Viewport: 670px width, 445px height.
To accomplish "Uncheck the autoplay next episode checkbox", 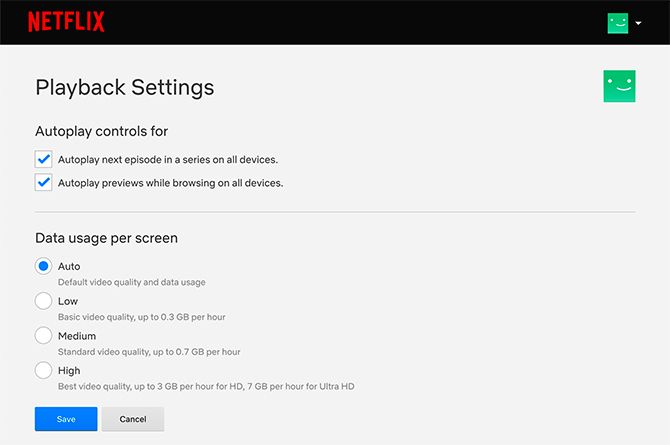I will 43,159.
